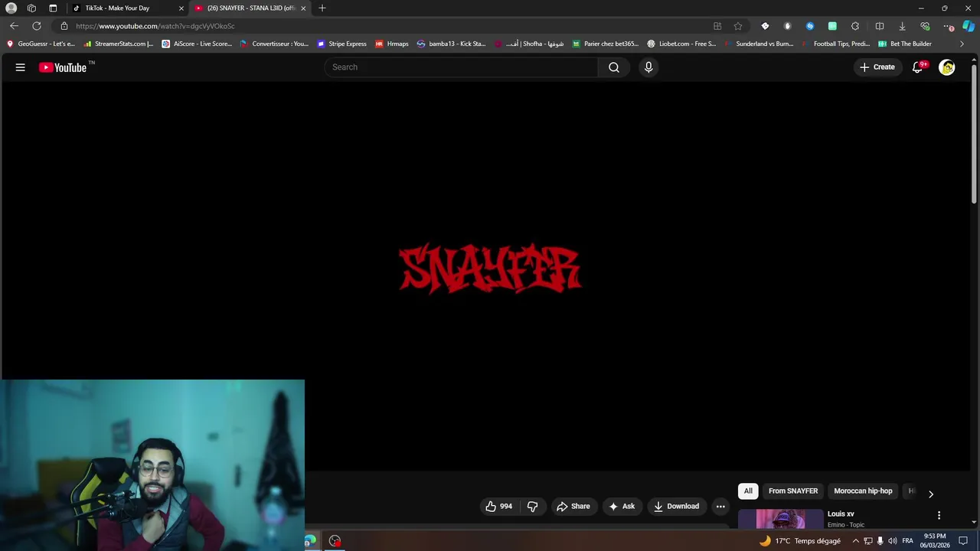The image size is (980, 551).
Task: Open options menu for Louis xv video
Action: click(939, 515)
